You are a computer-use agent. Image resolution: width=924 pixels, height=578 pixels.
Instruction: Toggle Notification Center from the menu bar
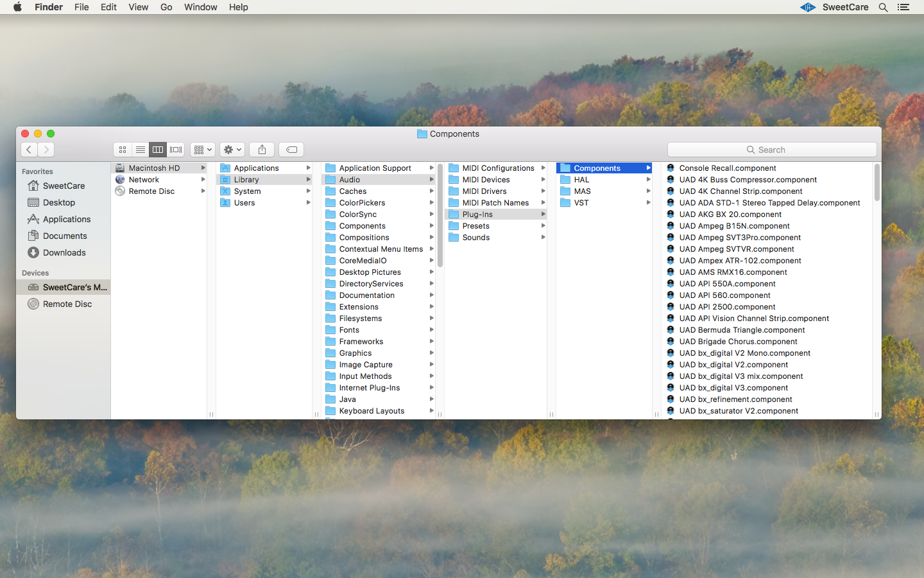coord(903,7)
